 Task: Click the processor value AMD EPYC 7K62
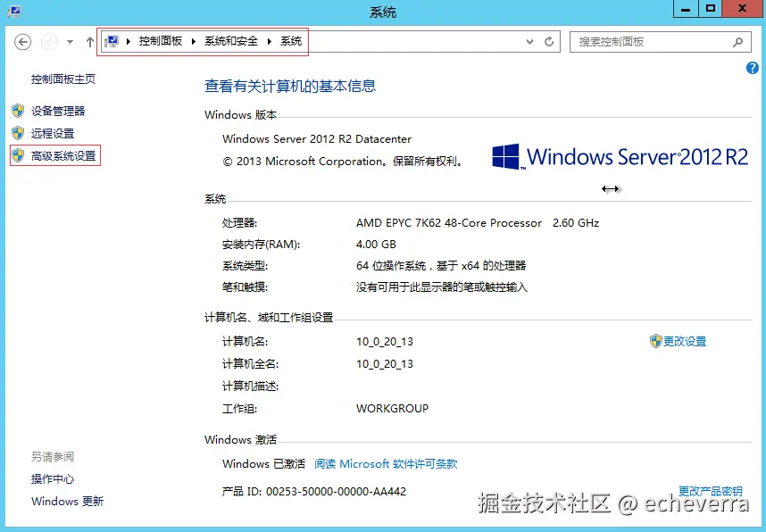tap(449, 223)
